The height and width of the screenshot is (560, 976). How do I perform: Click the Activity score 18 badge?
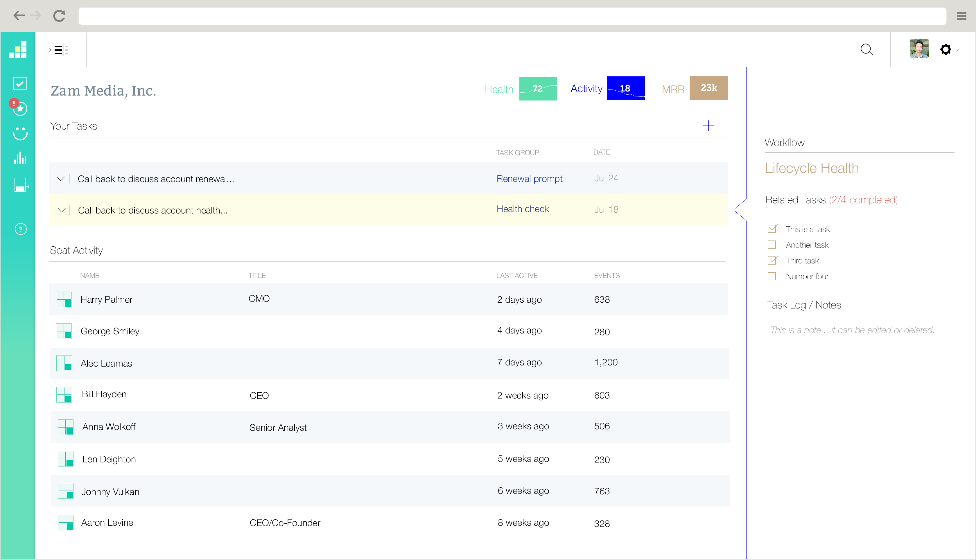[x=626, y=88]
